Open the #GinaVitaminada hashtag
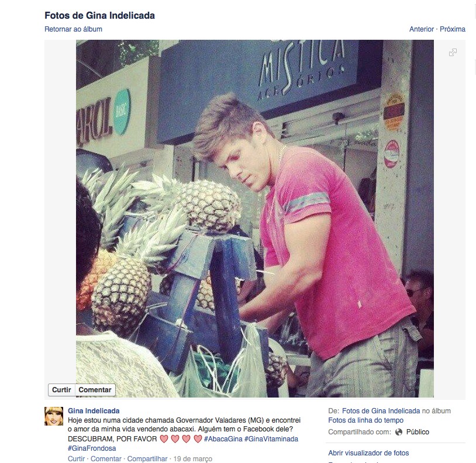476x463 pixels. pos(271,439)
